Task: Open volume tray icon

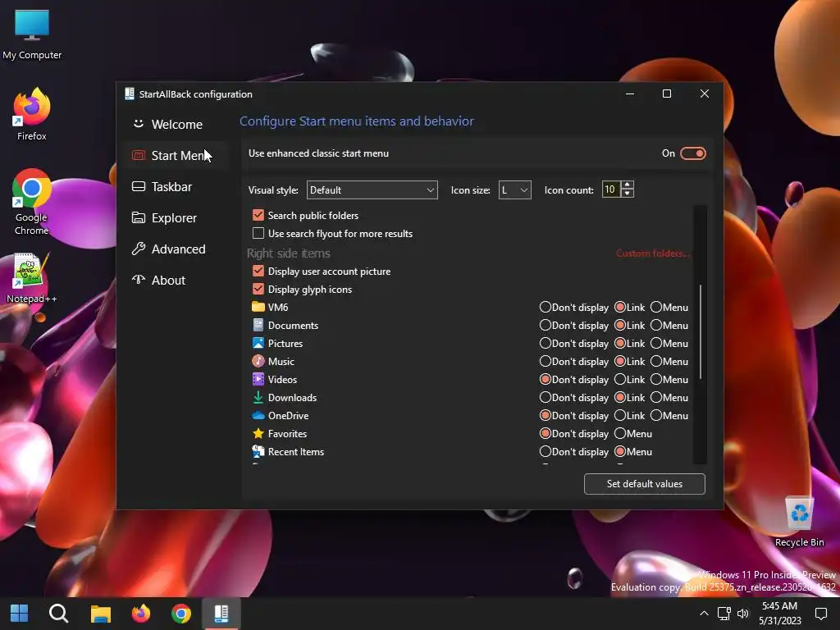Action: click(742, 614)
